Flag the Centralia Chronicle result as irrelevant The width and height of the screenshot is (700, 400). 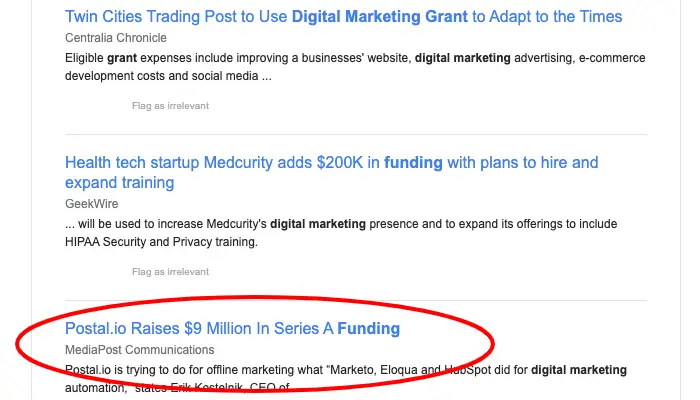click(170, 105)
